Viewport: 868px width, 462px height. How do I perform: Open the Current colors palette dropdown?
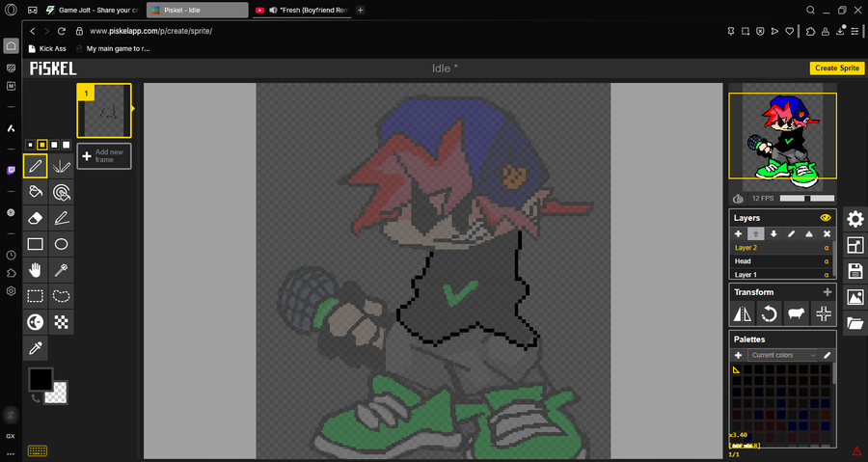coord(784,355)
